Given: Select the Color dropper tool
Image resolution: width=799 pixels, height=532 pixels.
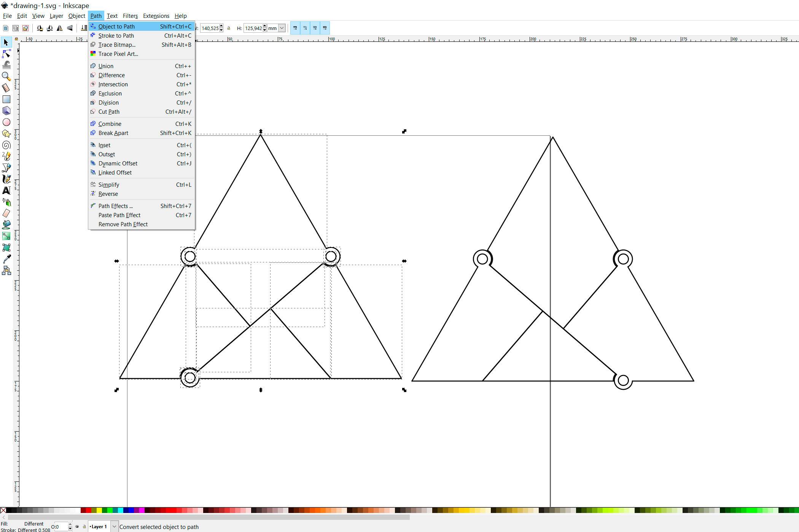Looking at the screenshot, I should point(6,259).
